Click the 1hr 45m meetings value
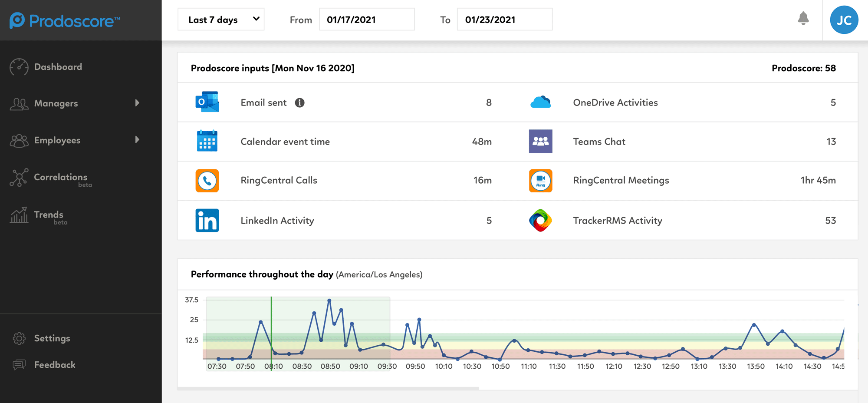868x403 pixels. point(818,180)
